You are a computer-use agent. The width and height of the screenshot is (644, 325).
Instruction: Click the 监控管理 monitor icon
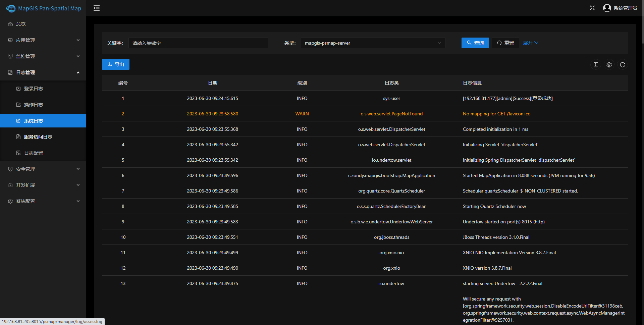pyautogui.click(x=10, y=56)
